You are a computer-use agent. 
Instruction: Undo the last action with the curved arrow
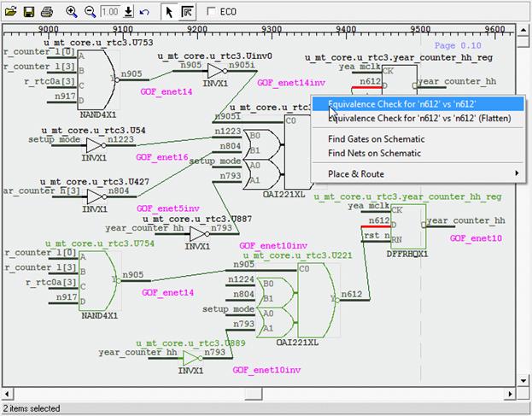(144, 12)
